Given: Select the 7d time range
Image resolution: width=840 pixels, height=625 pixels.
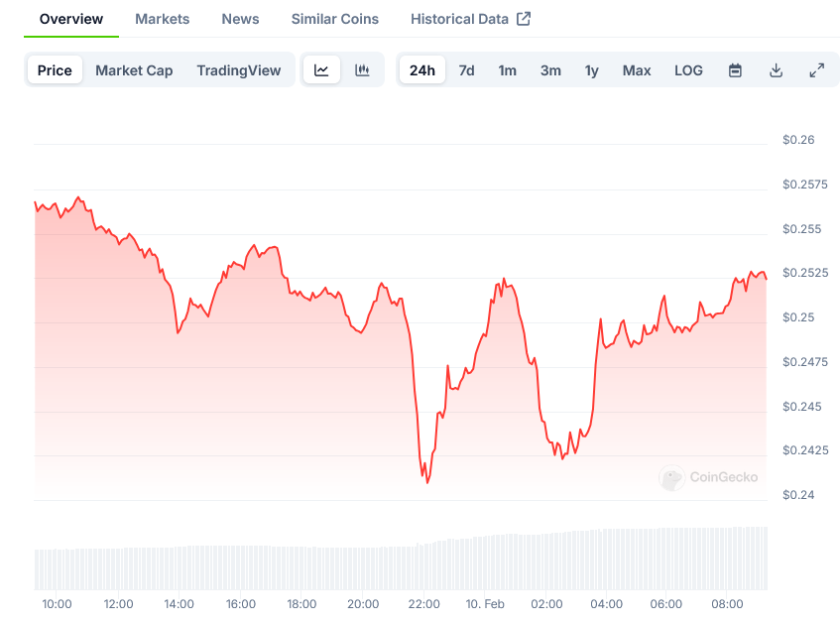Looking at the screenshot, I should (x=466, y=70).
